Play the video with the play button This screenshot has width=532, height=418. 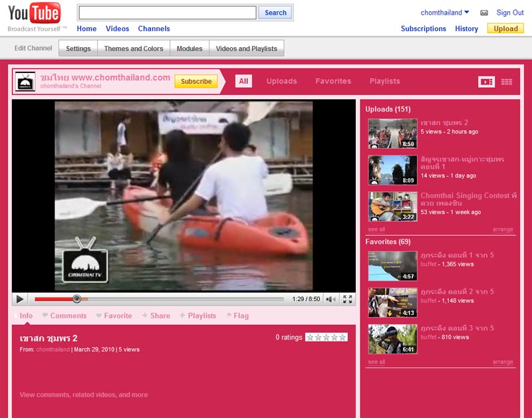click(20, 299)
